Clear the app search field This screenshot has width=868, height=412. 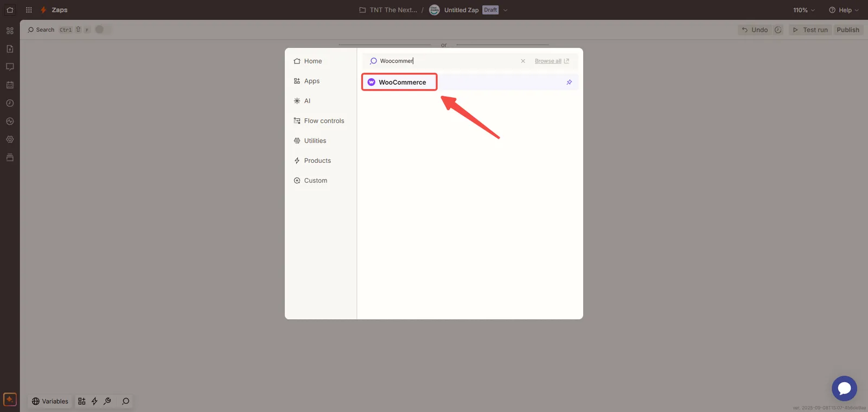click(523, 61)
